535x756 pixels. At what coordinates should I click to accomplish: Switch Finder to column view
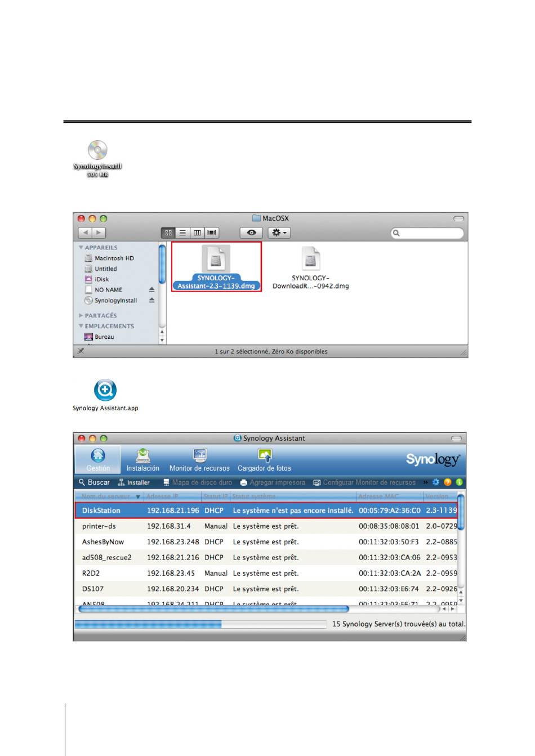tap(197, 232)
